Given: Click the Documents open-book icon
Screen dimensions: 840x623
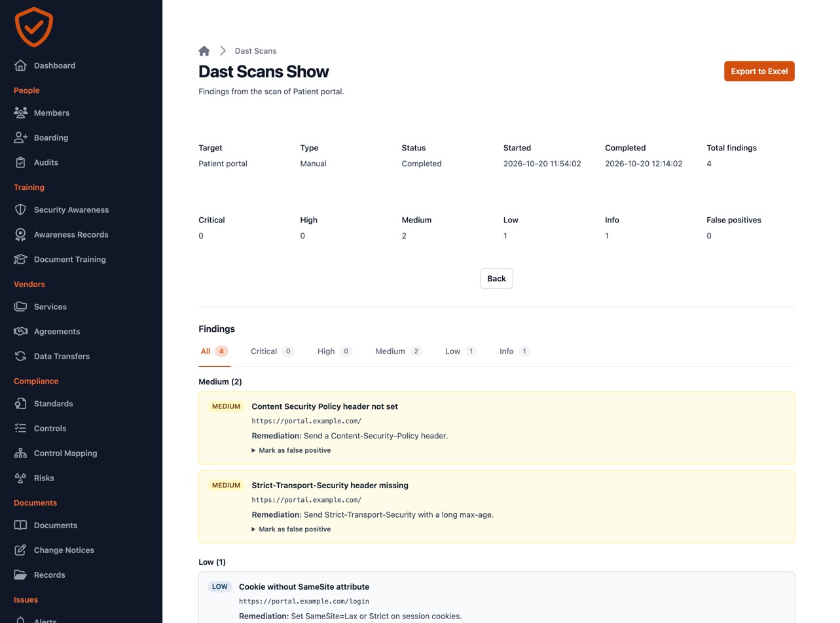Looking at the screenshot, I should coord(20,525).
